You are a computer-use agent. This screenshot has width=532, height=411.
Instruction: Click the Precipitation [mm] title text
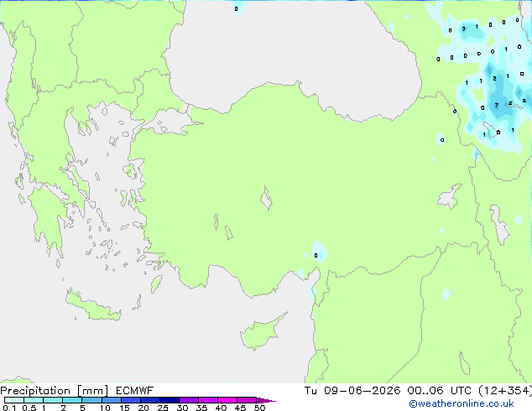[x=55, y=391]
